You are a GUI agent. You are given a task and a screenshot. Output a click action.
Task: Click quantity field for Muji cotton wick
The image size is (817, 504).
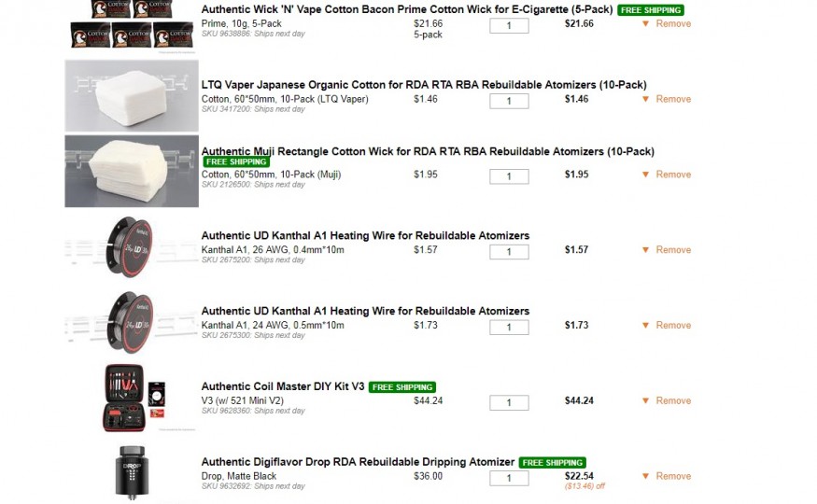click(x=509, y=176)
